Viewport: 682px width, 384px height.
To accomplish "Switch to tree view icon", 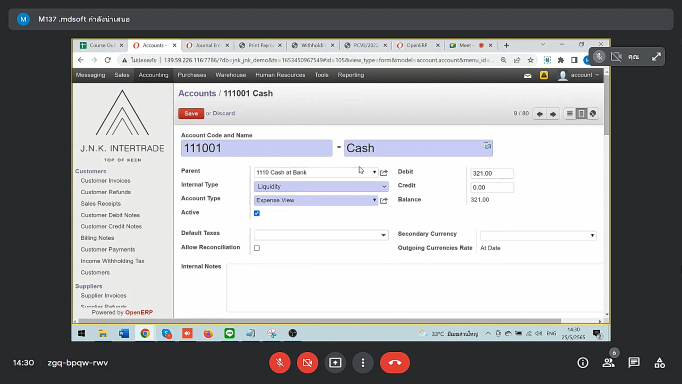I will click(593, 114).
